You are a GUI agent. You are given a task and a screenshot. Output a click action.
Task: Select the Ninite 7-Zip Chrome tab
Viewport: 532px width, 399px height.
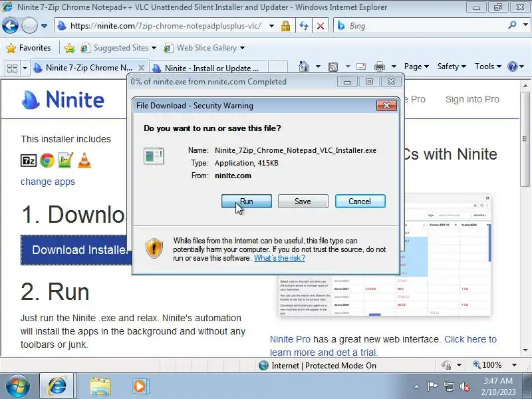89,68
